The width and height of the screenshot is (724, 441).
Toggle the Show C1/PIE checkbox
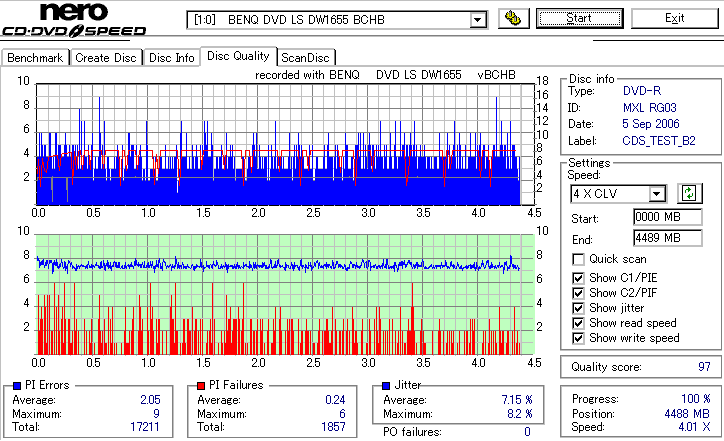pos(578,278)
